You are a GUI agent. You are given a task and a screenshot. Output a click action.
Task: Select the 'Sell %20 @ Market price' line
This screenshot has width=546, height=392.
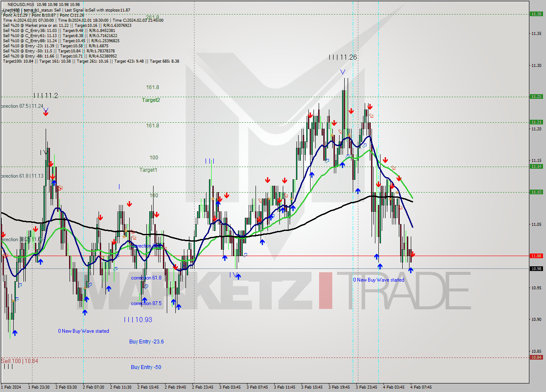pos(67,25)
